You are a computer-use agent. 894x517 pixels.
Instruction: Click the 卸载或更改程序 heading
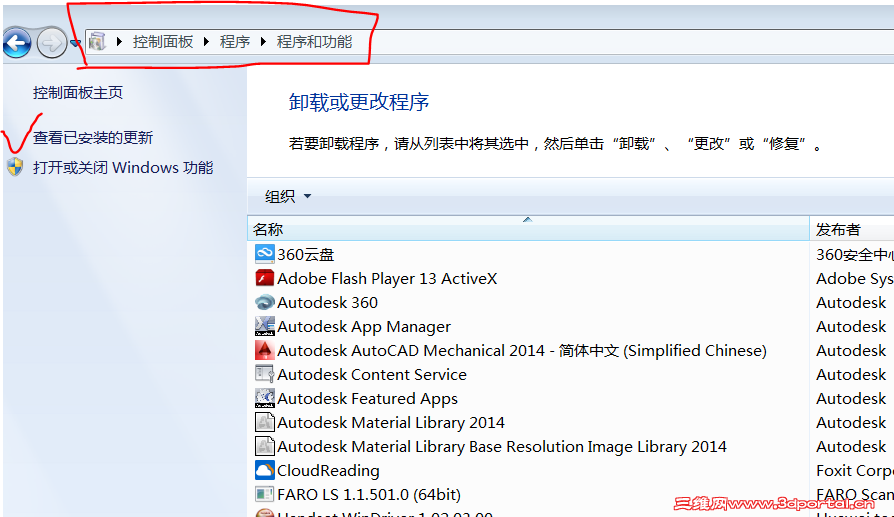359,102
